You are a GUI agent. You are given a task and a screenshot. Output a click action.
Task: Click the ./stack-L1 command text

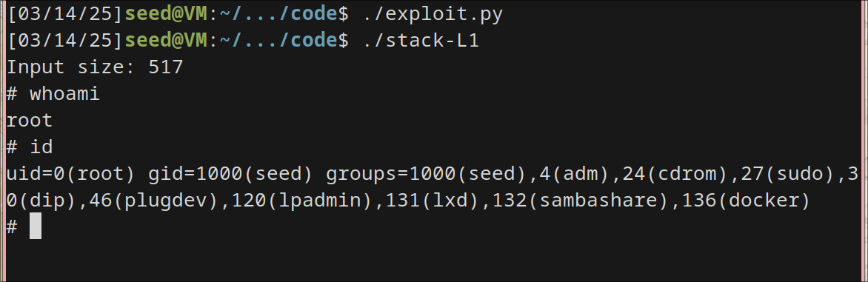421,41
